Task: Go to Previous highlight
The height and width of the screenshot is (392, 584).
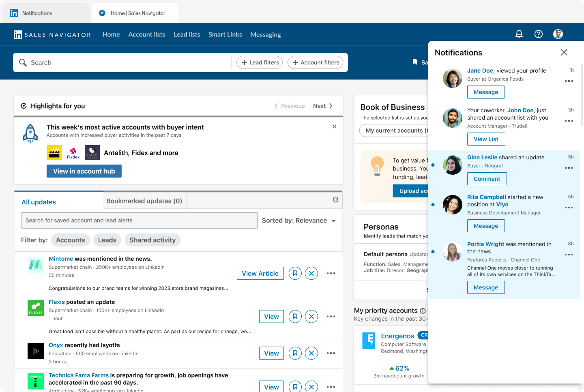Action: point(290,106)
